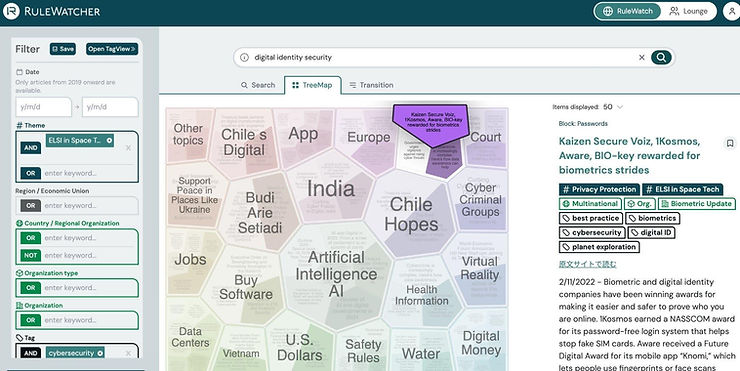Toggle the Tag AND operator
This screenshot has height=371, width=740.
[x=31, y=353]
